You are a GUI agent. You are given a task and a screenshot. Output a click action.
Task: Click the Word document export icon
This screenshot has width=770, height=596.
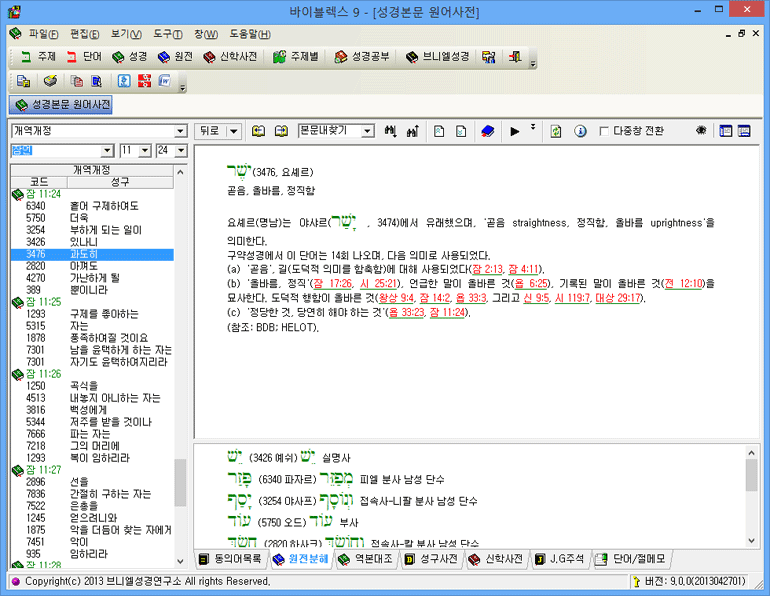click(x=165, y=81)
